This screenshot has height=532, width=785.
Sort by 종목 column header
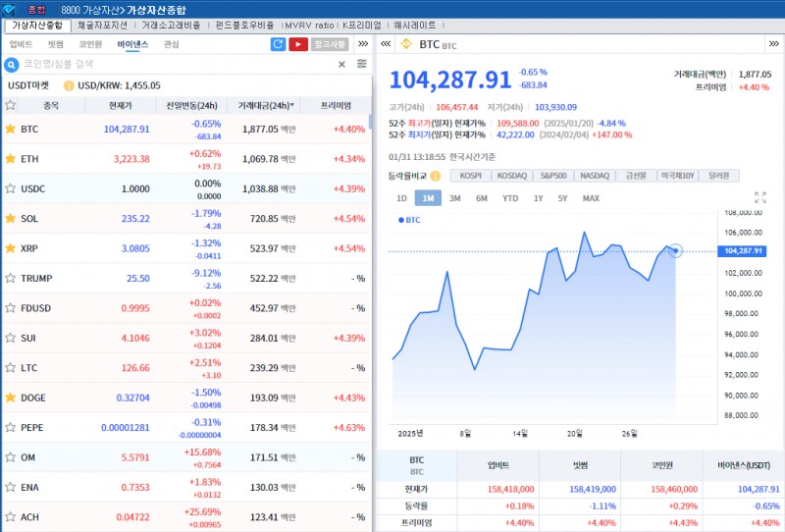(51, 106)
